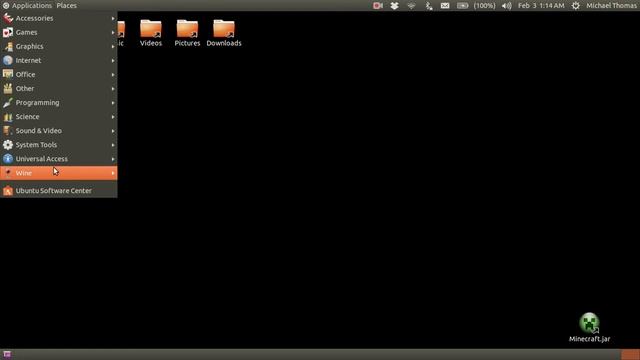Click the red screen recorder indicator
640x360 pixels.
coord(378,5)
